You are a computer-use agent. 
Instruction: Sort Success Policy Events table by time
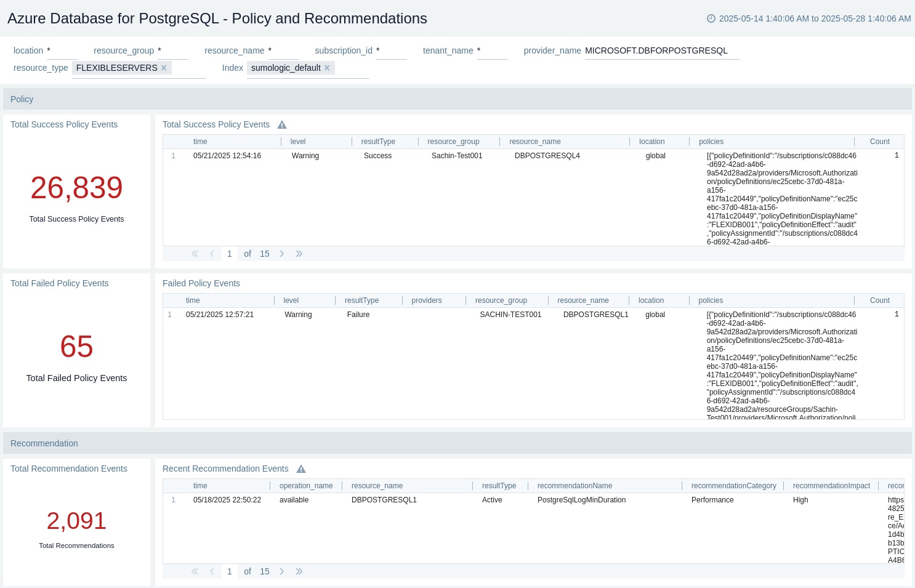pyautogui.click(x=200, y=142)
